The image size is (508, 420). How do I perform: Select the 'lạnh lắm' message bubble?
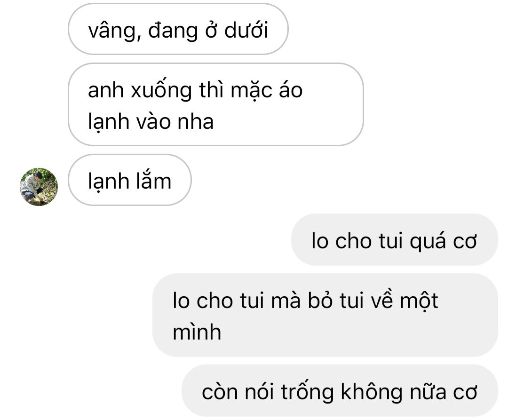(130, 180)
